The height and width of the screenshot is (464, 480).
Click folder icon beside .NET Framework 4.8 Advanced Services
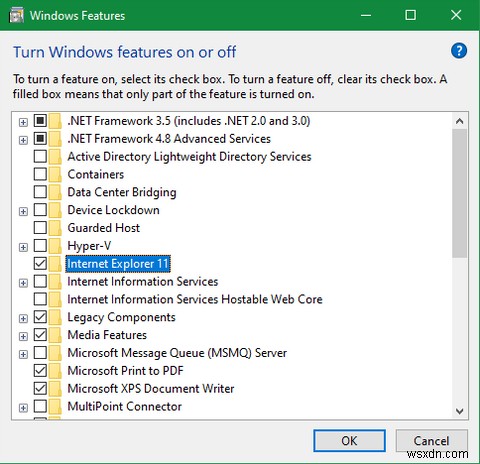[55, 138]
